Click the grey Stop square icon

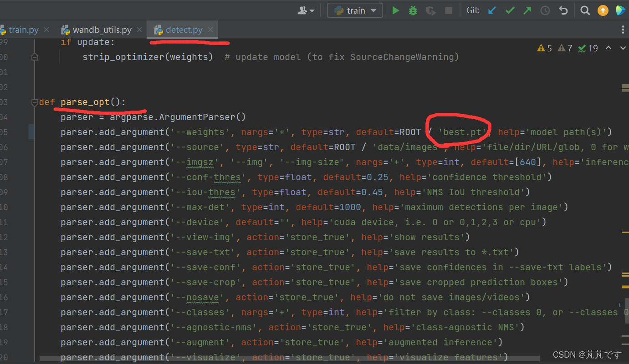point(449,10)
